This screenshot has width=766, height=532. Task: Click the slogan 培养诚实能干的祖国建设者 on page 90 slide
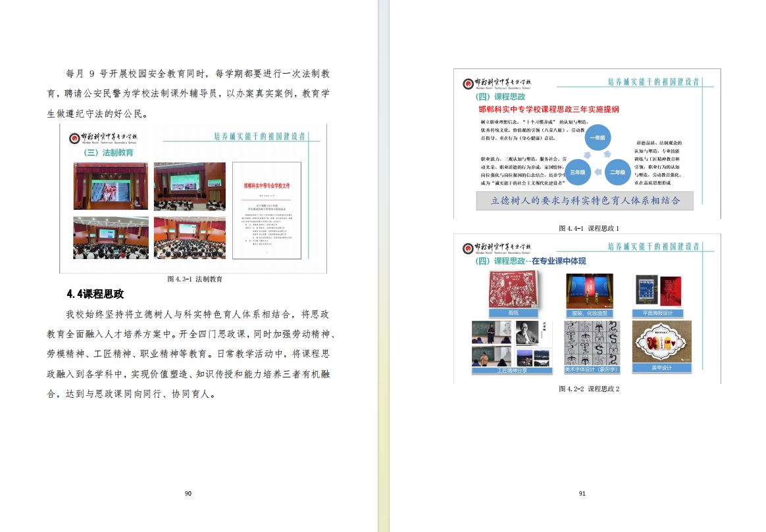coord(259,136)
